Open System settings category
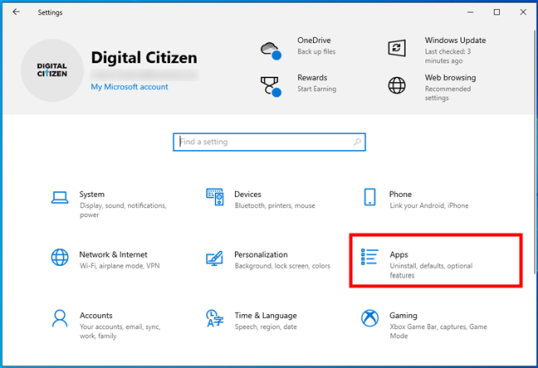The image size is (538, 368). point(123,204)
